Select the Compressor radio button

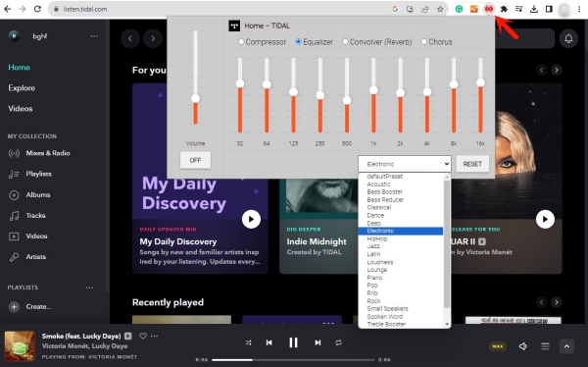point(241,41)
